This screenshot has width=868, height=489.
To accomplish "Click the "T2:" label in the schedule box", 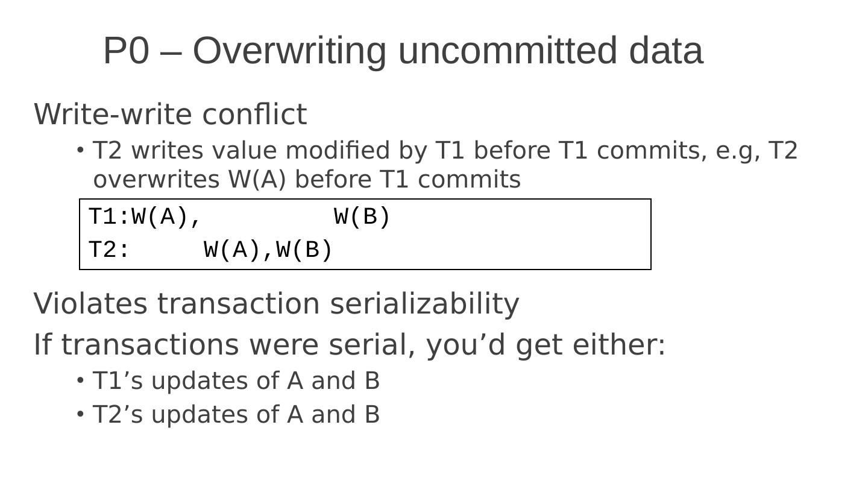I will 109,250.
